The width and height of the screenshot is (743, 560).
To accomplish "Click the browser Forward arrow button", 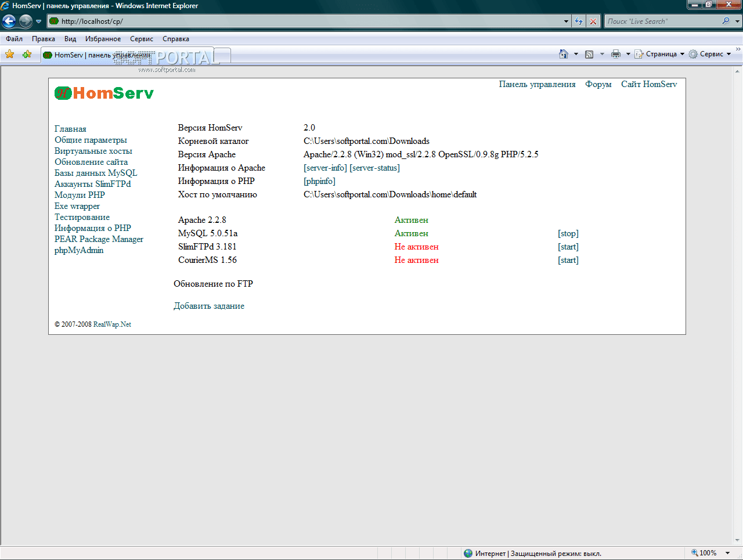I will pos(26,21).
